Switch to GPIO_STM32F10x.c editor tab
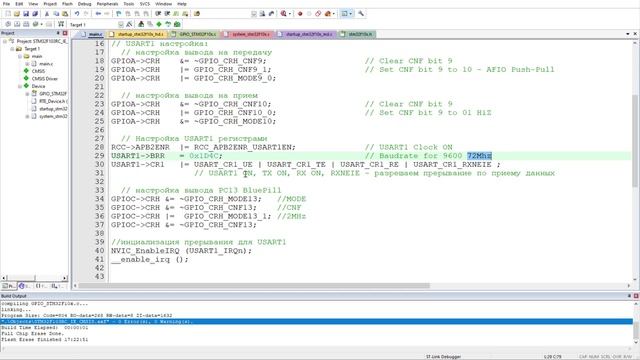Viewport: 640px width, 360px height. (x=195, y=34)
